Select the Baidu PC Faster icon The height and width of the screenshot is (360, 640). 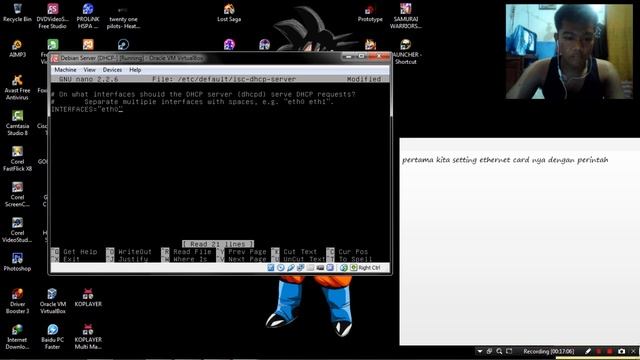click(53, 337)
